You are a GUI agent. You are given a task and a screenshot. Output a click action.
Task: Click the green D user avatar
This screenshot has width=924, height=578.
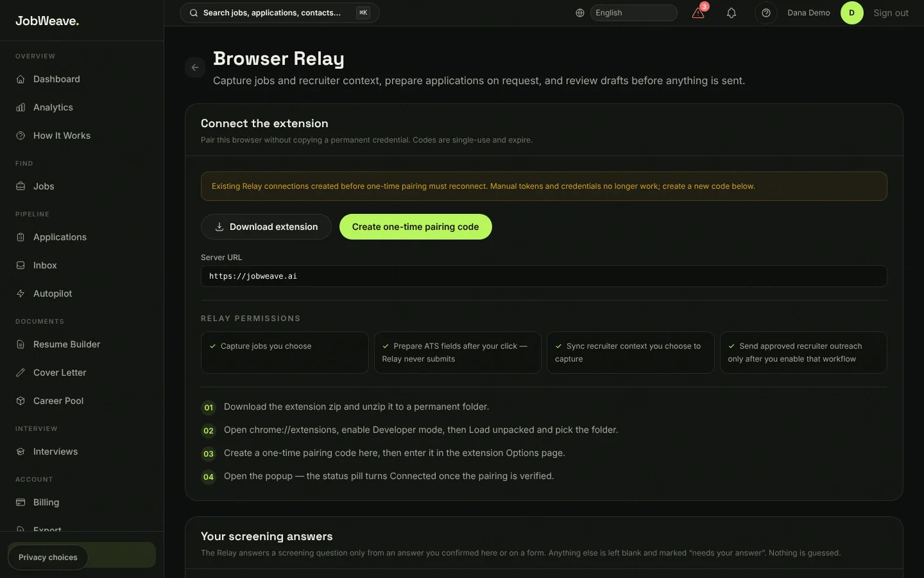click(852, 13)
